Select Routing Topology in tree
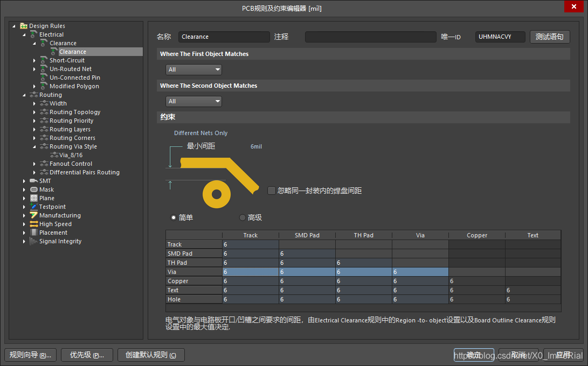 (x=75, y=112)
